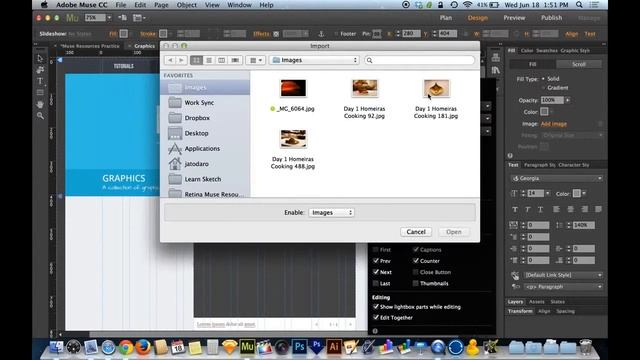
Task: Open the File menu
Action: point(121,5)
